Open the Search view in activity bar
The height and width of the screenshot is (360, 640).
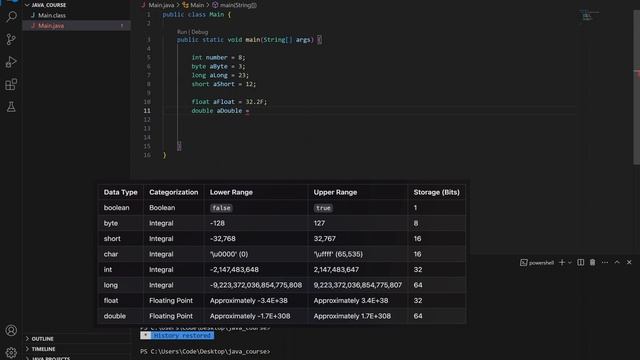11,17
